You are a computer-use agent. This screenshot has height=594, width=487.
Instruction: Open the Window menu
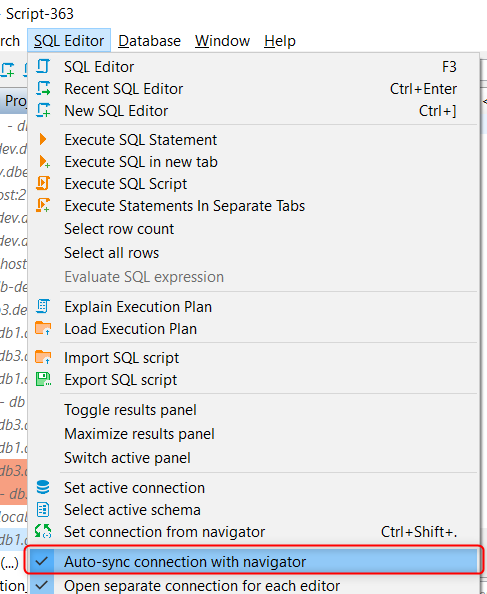(222, 41)
